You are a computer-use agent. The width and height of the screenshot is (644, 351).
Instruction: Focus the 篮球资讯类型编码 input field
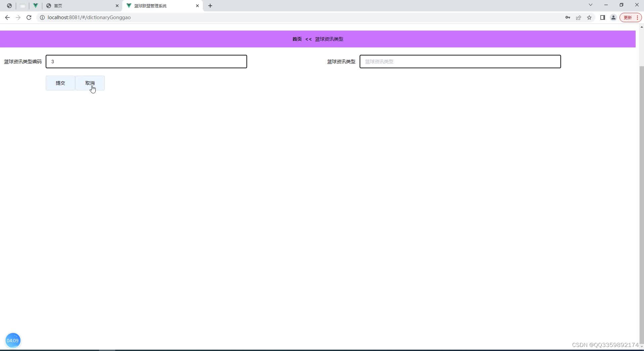click(146, 62)
